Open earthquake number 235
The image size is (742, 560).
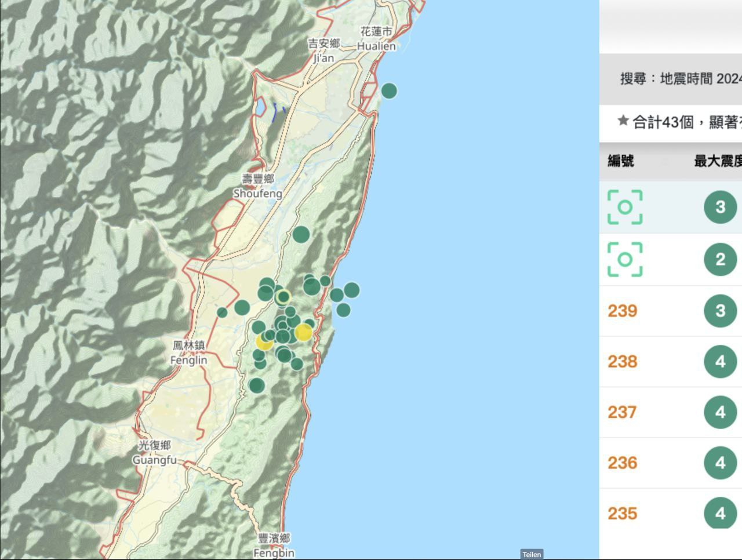coord(623,513)
